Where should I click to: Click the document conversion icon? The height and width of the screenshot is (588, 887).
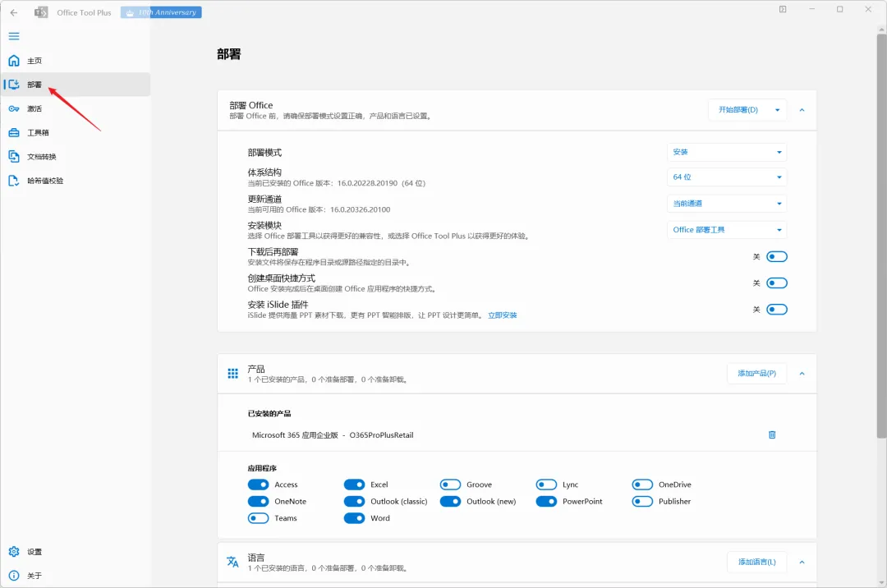[x=14, y=157]
